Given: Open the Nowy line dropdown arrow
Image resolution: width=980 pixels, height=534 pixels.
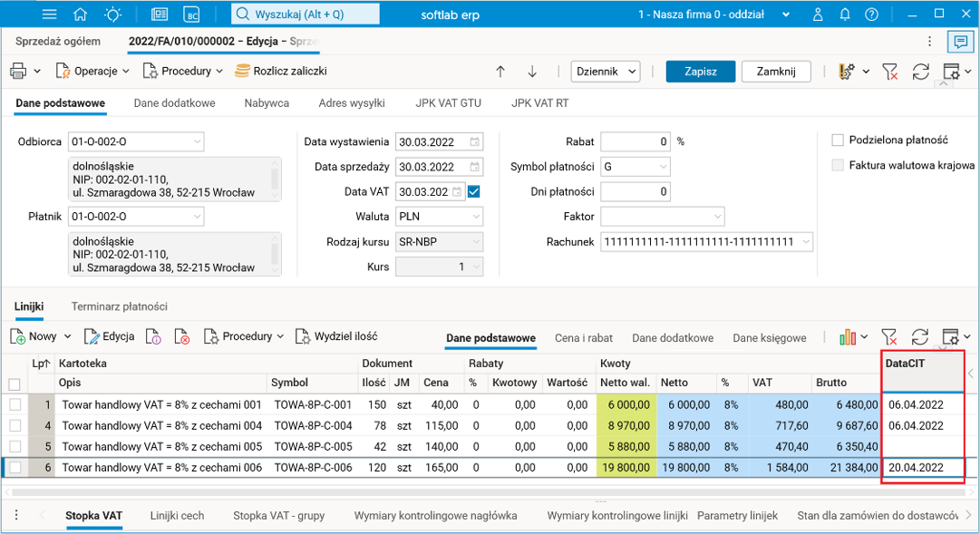Looking at the screenshot, I should point(67,336).
